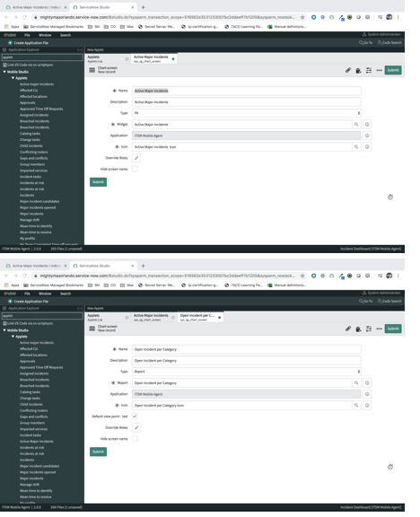Click attachment paperclip icon in bottom Studio window
This screenshot has width=420, height=517.
point(348,329)
